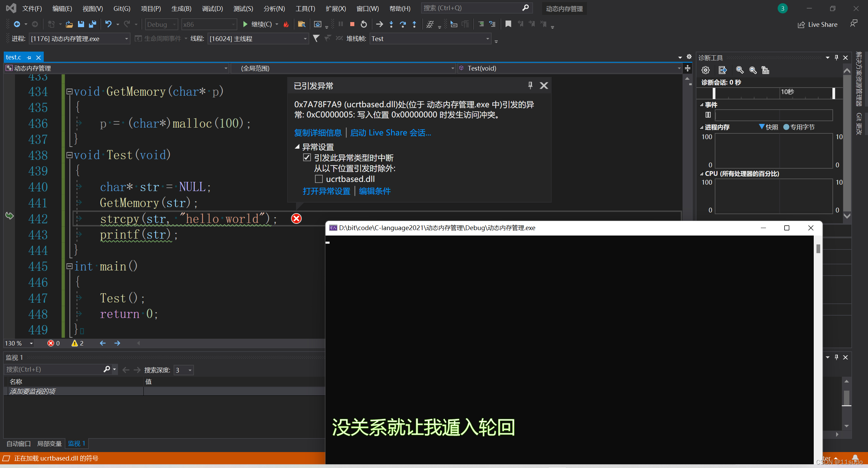Switch to the 局部变量 tab
Image resolution: width=868 pixels, height=468 pixels.
49,444
